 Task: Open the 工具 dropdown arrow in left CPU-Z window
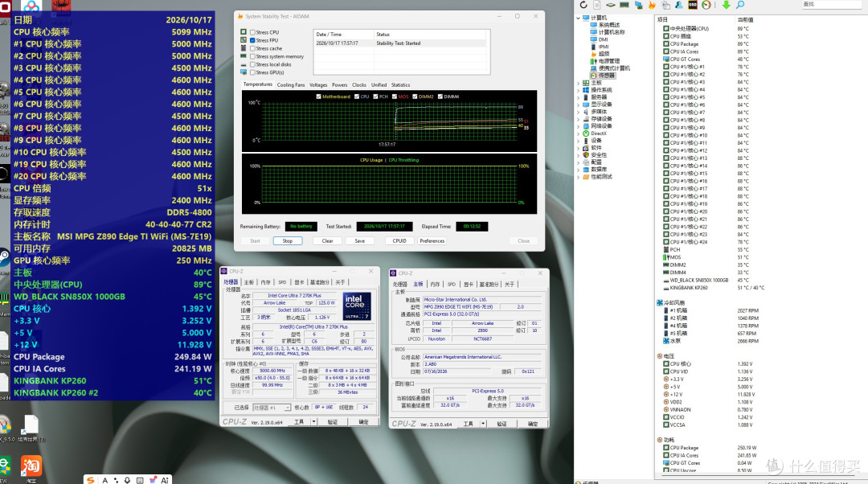click(314, 422)
